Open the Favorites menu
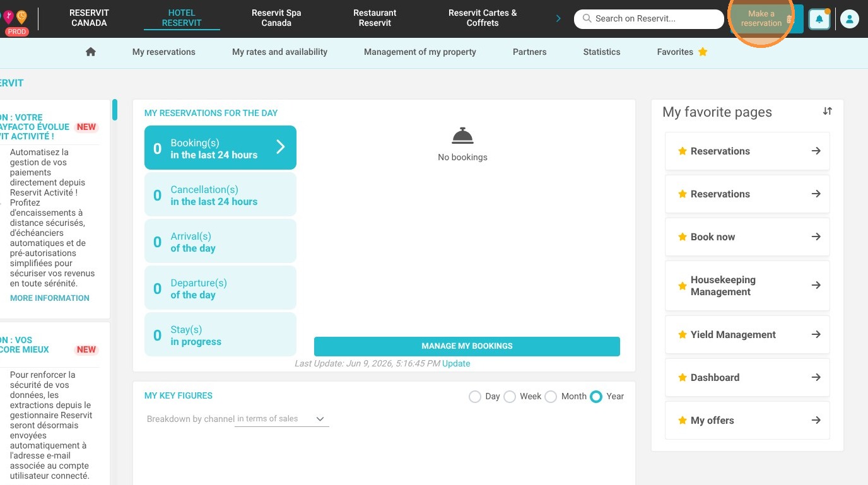 pos(682,52)
